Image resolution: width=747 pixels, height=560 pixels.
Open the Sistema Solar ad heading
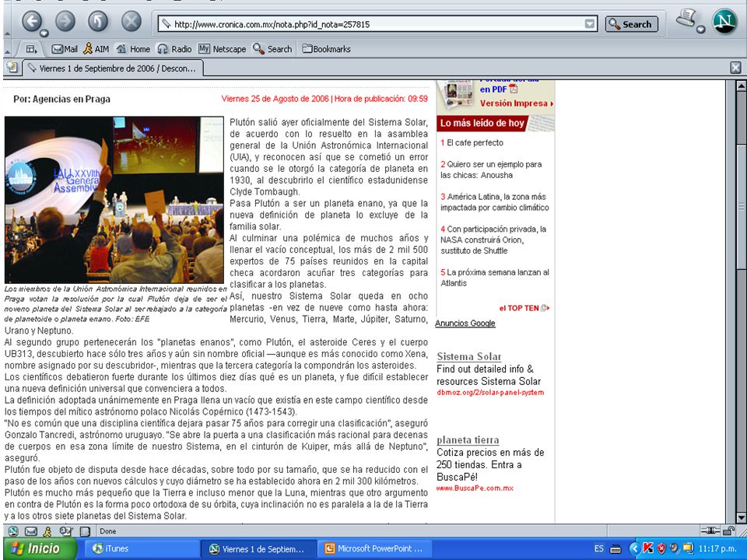pos(468,356)
